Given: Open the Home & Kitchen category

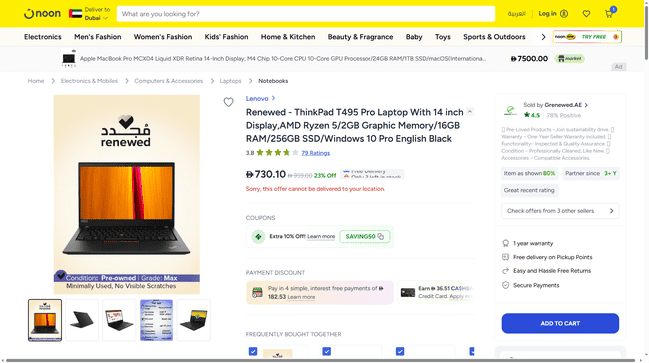Looking at the screenshot, I should [x=288, y=37].
